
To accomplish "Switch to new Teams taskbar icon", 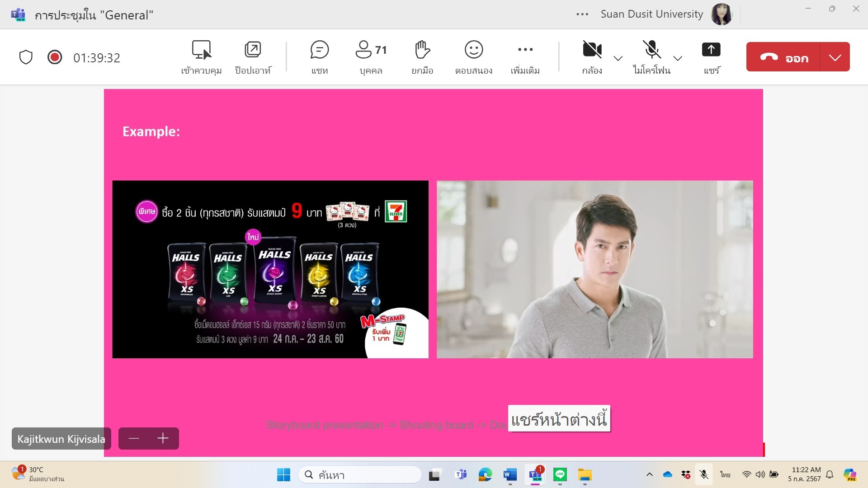I will [535, 475].
